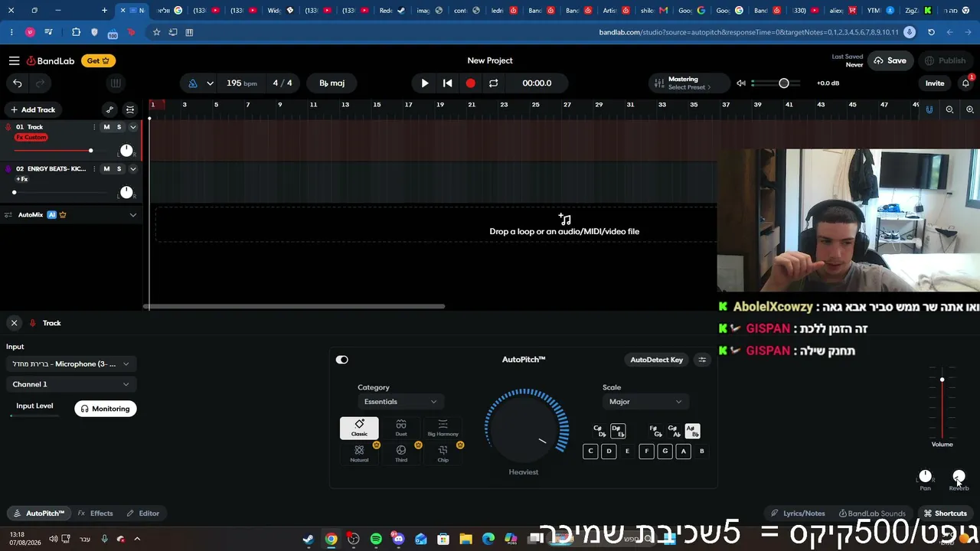Zoom in the timeline
Screen dimensions: 980x551
tap(970, 109)
